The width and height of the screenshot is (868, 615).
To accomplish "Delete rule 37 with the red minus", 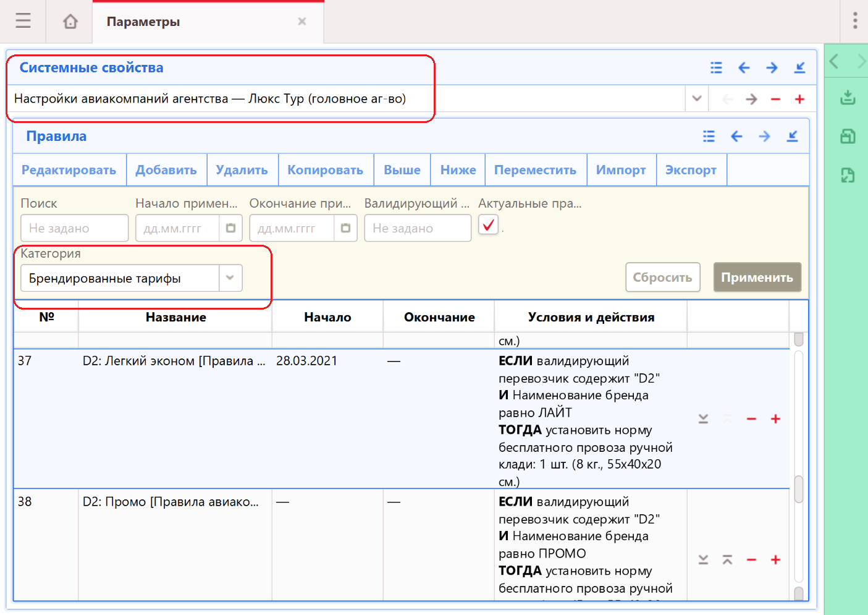I will pyautogui.click(x=751, y=419).
